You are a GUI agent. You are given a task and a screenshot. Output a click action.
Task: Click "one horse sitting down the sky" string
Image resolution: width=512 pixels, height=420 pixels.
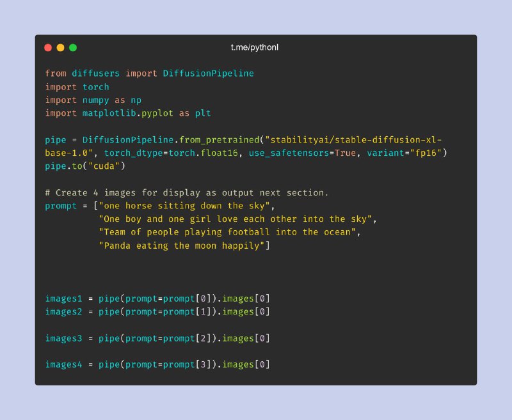click(x=184, y=206)
